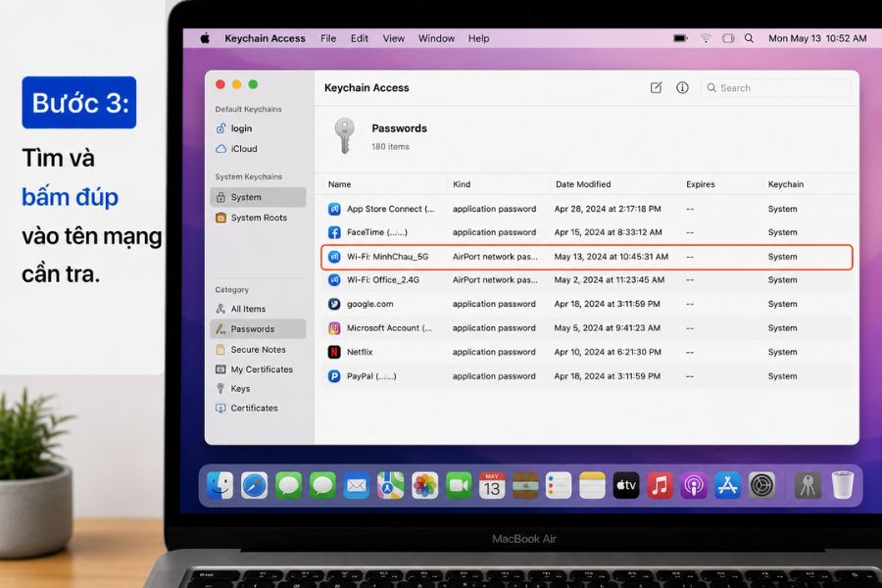Click the Search field in Keychain Access
The height and width of the screenshot is (588, 882).
776,88
